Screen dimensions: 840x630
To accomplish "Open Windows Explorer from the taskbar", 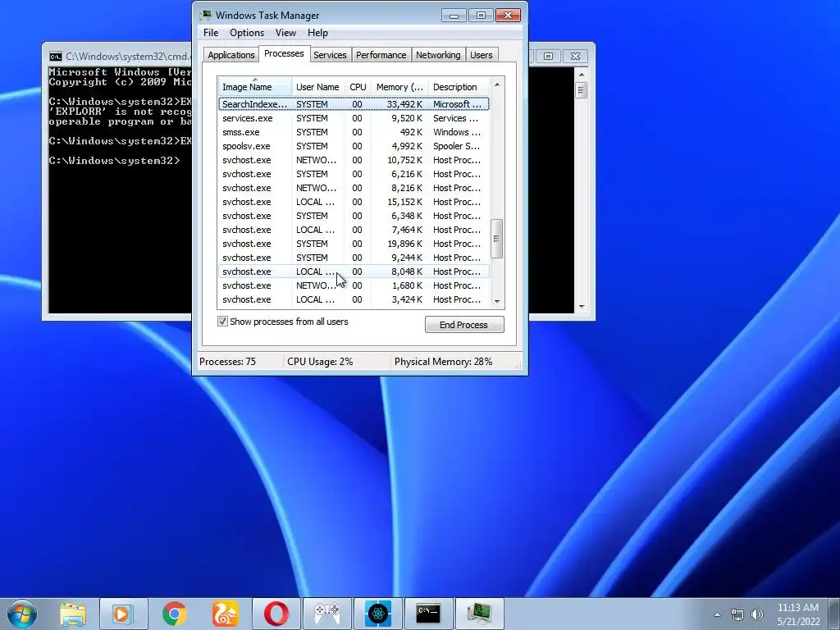I will pyautogui.click(x=73, y=614).
